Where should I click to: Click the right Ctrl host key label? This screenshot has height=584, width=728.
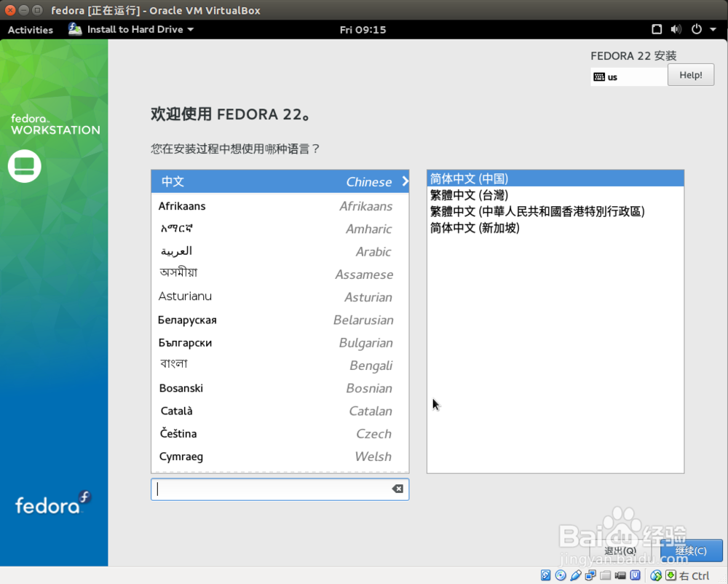694,576
